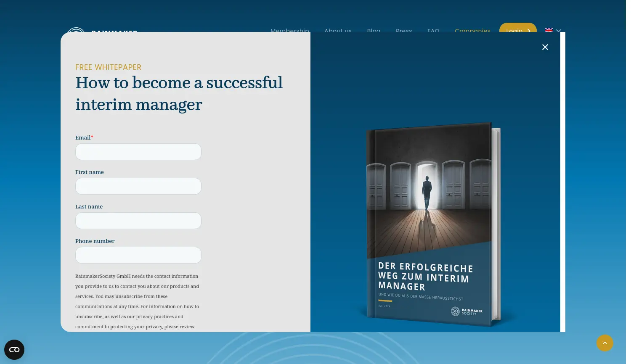
Task: Click the Rainmaker Society logo on the book cover
Action: 466,311
